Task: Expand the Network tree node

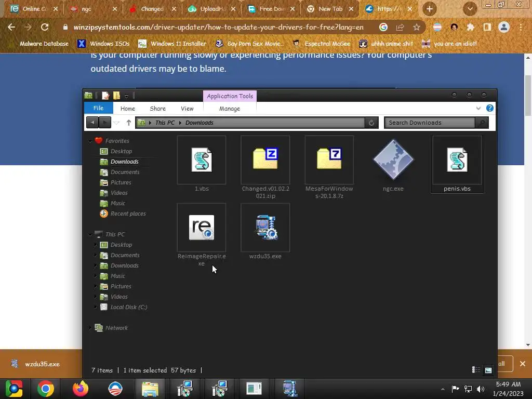Action: click(x=90, y=328)
